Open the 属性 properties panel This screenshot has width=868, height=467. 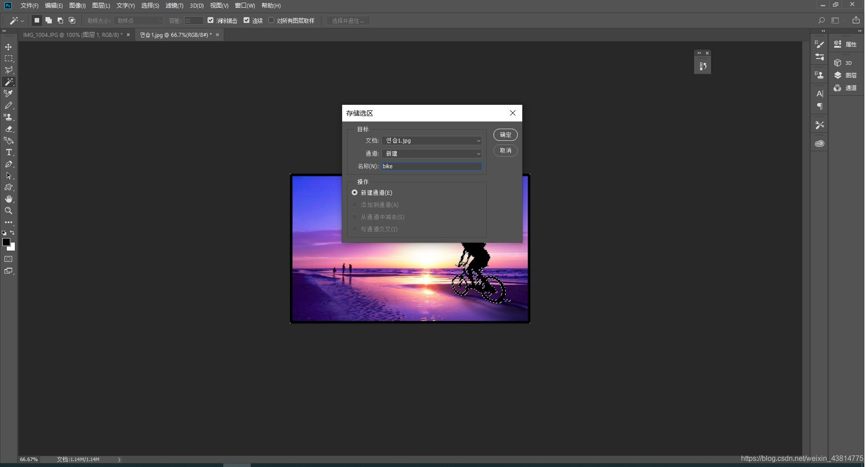coord(845,44)
